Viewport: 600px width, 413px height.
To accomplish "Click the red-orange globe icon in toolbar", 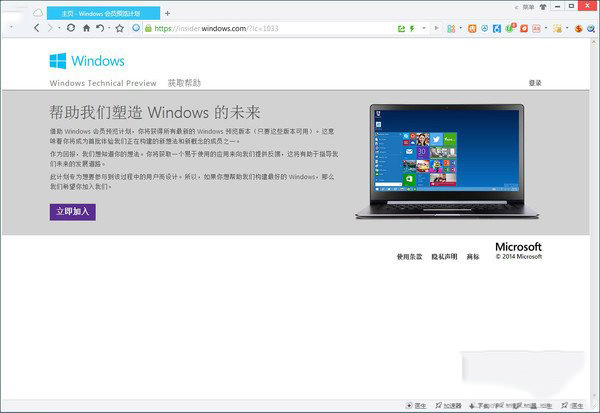I will [579, 29].
